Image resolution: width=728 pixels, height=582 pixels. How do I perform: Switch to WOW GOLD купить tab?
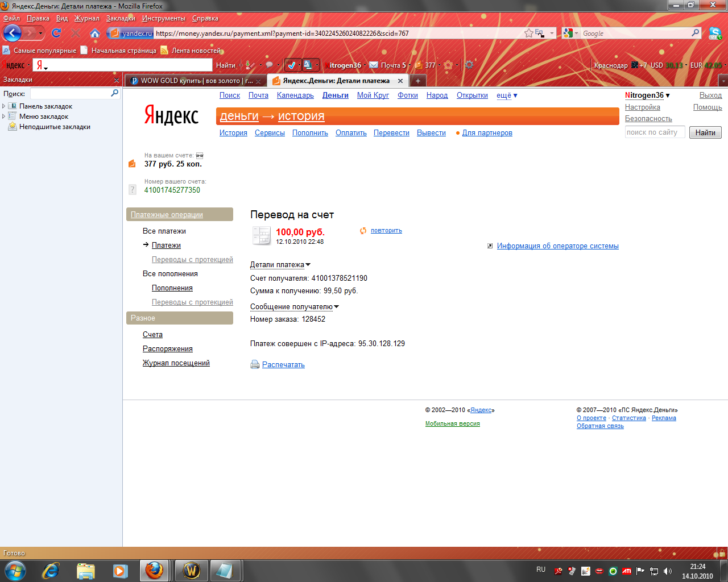coord(195,81)
